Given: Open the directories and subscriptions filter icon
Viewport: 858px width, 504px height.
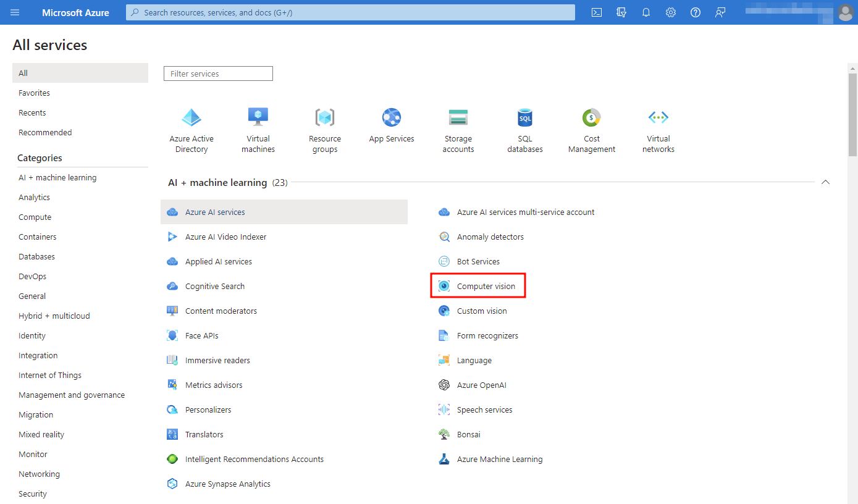Looking at the screenshot, I should [621, 12].
